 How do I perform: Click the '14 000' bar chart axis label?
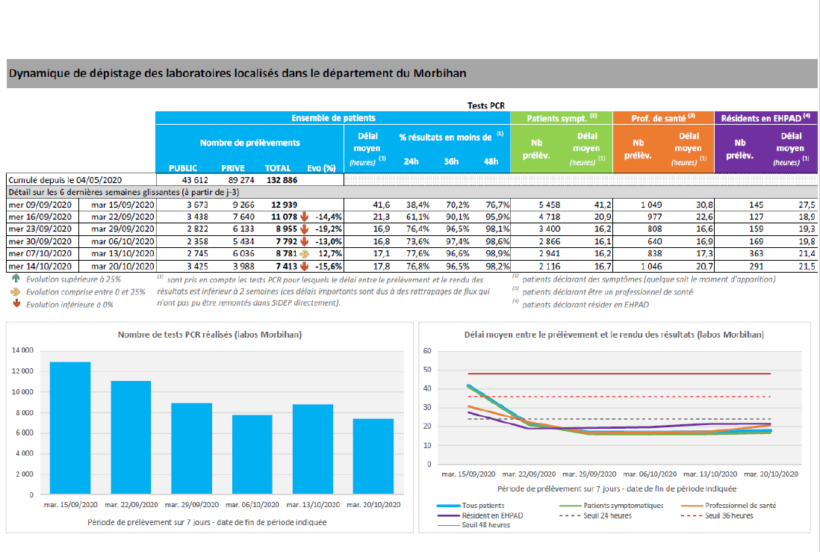point(23,350)
